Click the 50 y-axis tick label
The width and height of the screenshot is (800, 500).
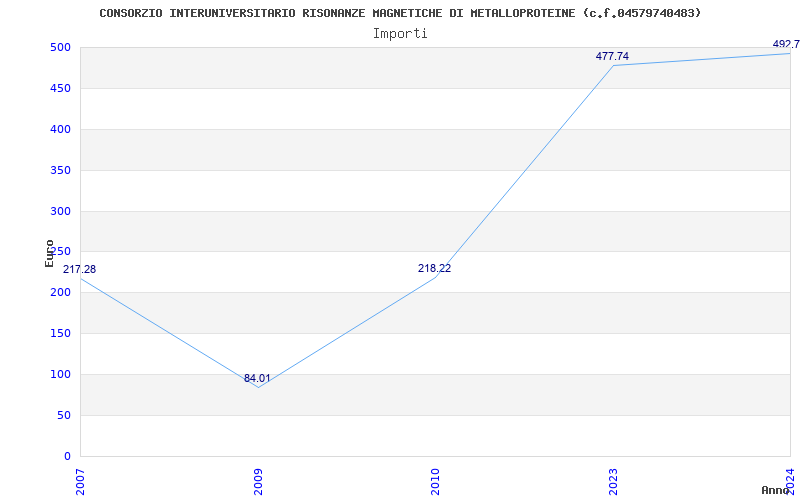click(63, 415)
